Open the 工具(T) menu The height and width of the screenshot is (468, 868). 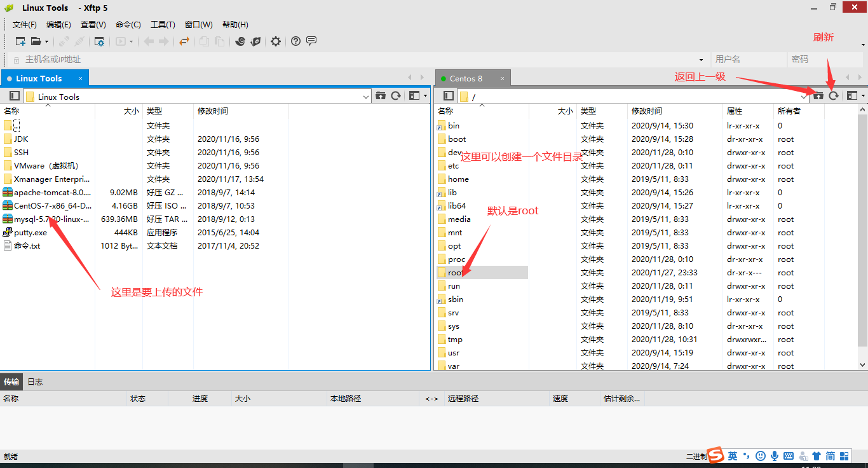pyautogui.click(x=163, y=25)
